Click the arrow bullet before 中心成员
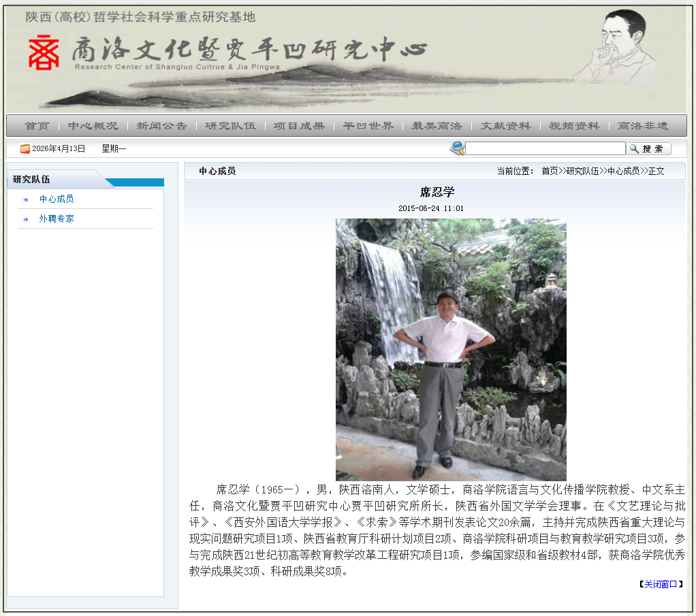The height and width of the screenshot is (616, 696). (25, 201)
